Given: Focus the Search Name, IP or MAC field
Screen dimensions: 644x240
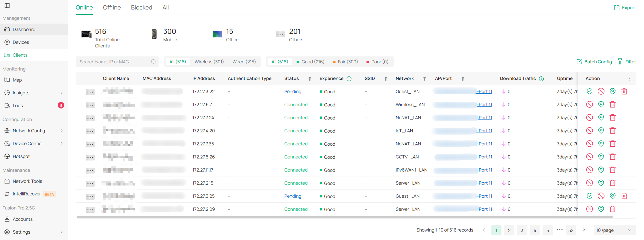Looking at the screenshot, I should point(117,62).
